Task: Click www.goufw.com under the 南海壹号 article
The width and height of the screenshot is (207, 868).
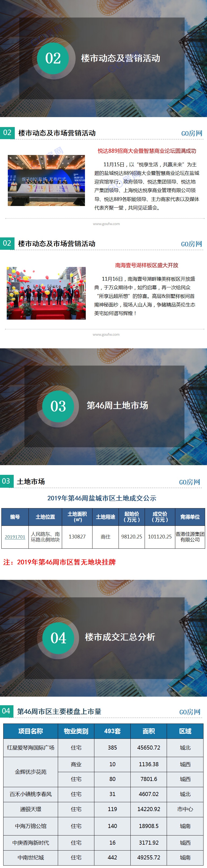Action: (106, 335)
